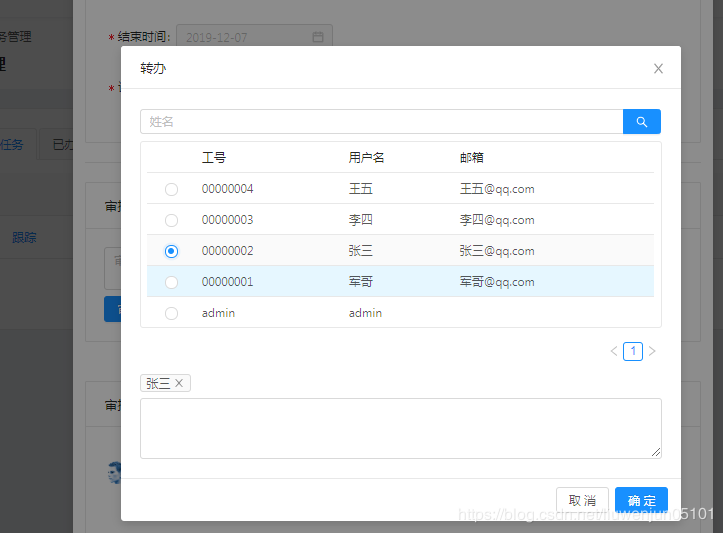Remove the 张三 tag with its X
The width and height of the screenshot is (723, 533).
pyautogui.click(x=179, y=383)
